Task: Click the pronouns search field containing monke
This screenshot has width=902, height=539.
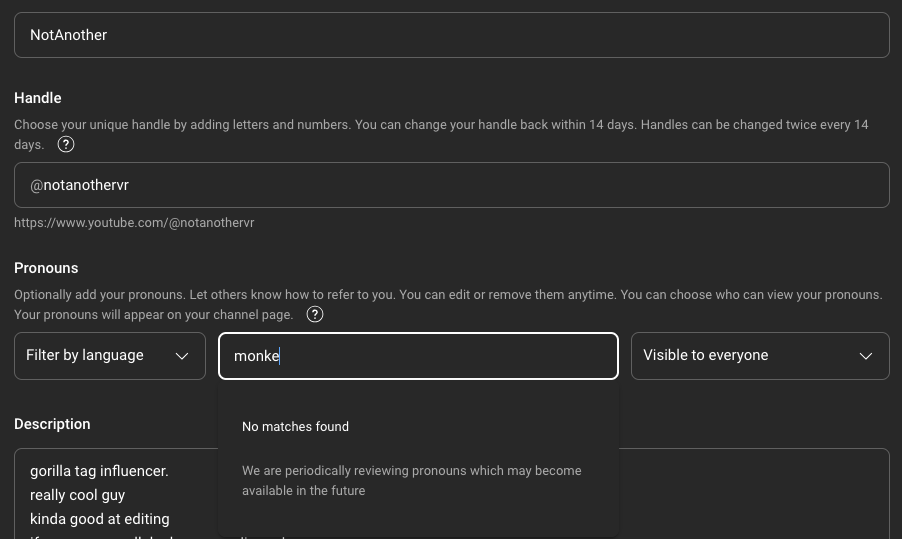Action: [x=418, y=356]
